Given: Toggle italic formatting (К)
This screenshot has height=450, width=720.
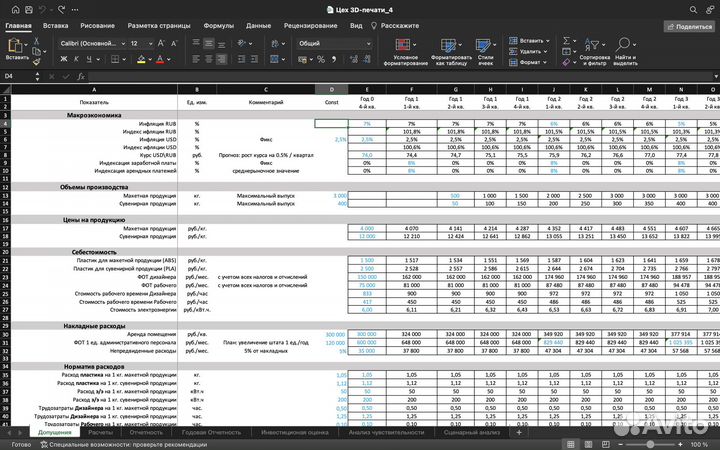Looking at the screenshot, I should 77,60.
